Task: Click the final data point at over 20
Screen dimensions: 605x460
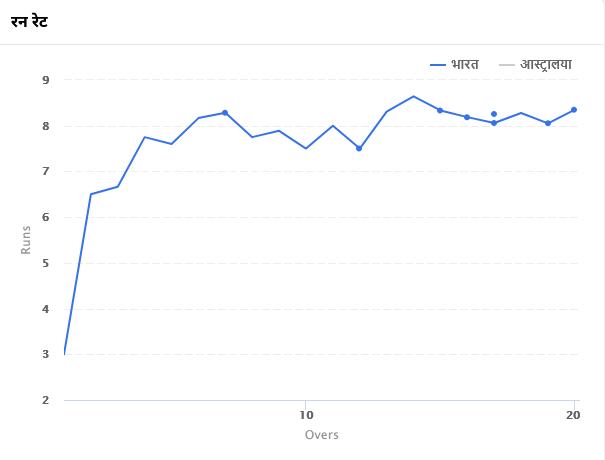Action: tap(574, 110)
